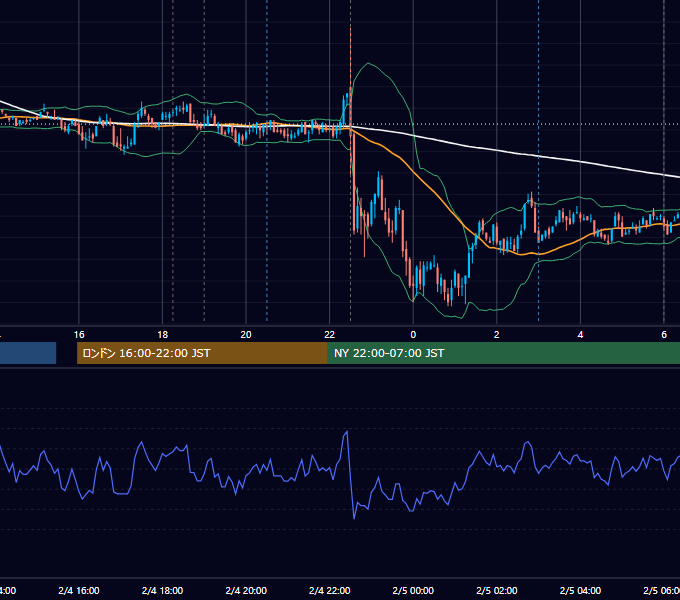Click the 2/4 20:00 date label
Image resolution: width=680 pixels, height=600 pixels.
pos(246,590)
